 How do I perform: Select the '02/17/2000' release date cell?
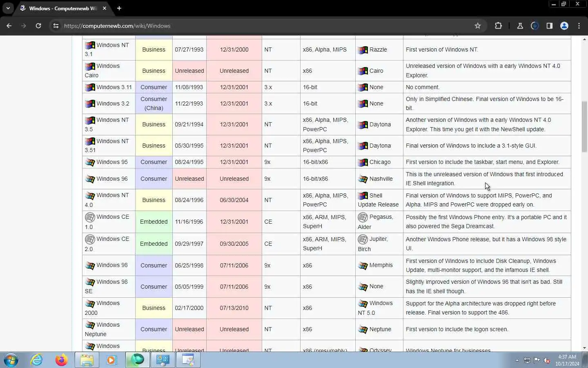click(x=189, y=308)
